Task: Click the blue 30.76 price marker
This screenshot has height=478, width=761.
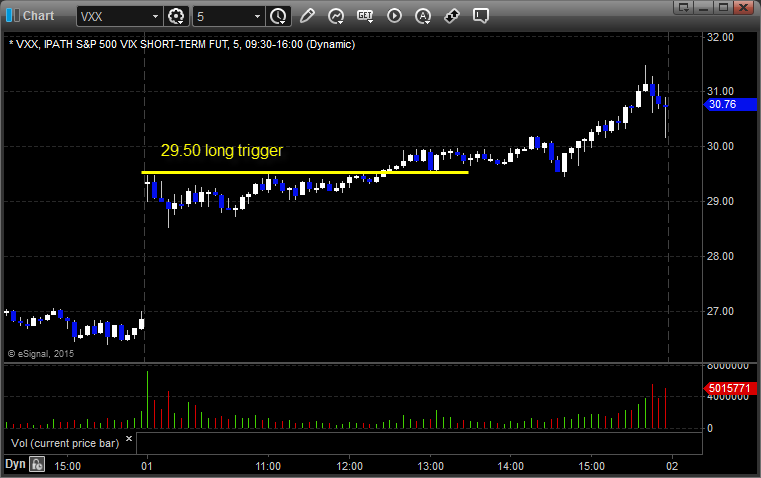Action: [730, 104]
